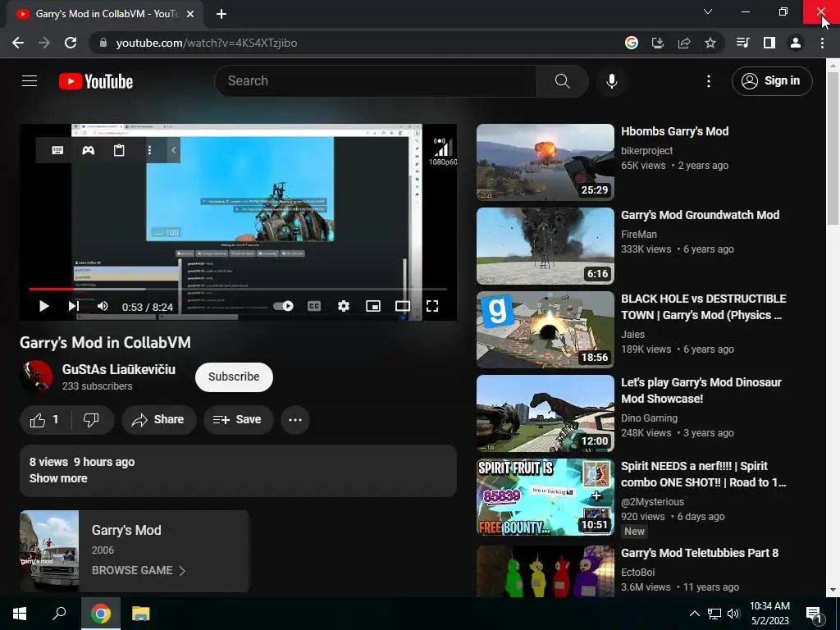
Task: Switch to theater mode
Action: 402,306
